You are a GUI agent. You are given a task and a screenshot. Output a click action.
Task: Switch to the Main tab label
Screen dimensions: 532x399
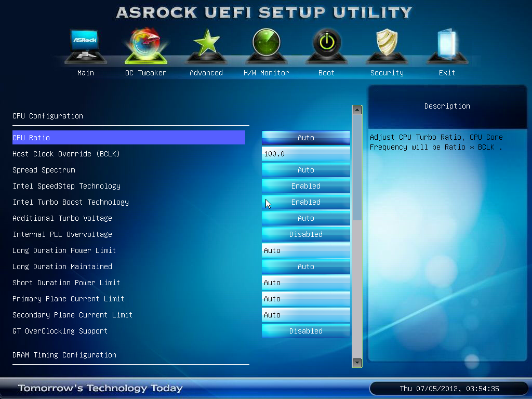tap(86, 73)
